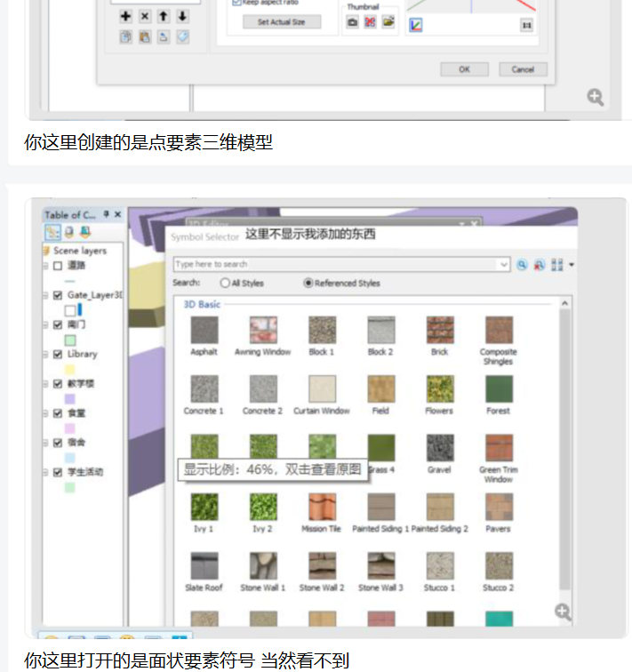Collapse the 南门 layer node
The image size is (632, 672).
click(x=45, y=324)
